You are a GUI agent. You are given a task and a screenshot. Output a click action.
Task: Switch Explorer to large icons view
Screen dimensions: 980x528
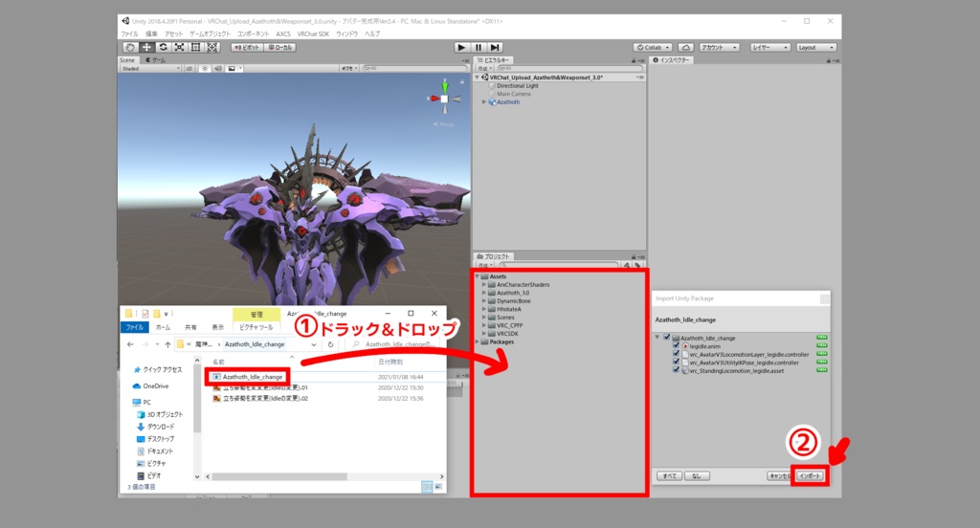(x=438, y=487)
